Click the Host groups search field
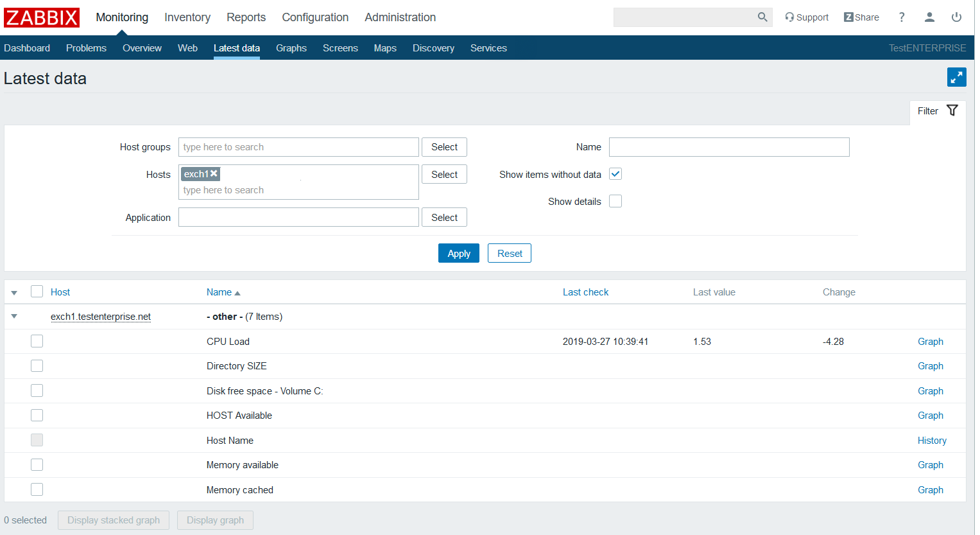The height and width of the screenshot is (535, 980). [x=298, y=147]
